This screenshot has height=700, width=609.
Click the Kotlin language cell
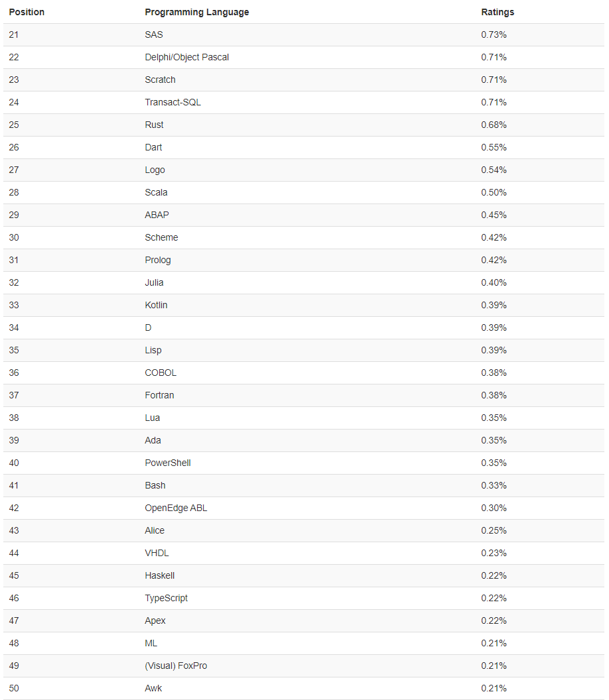156,305
